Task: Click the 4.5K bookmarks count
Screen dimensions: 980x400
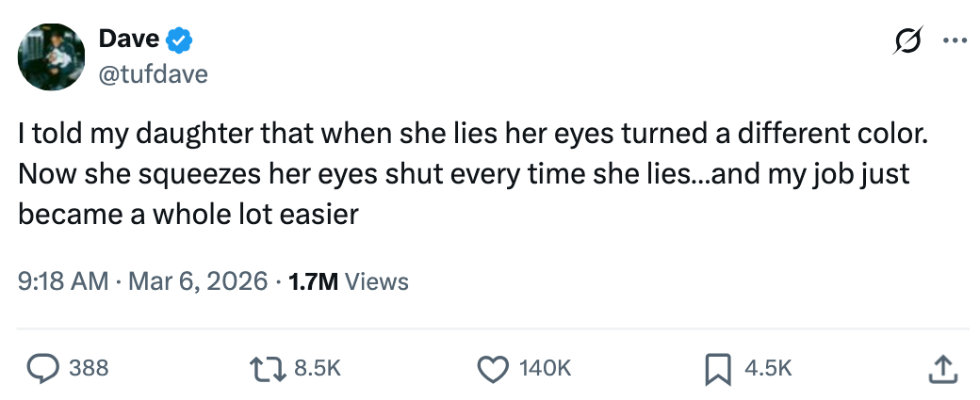Action: coord(768,368)
